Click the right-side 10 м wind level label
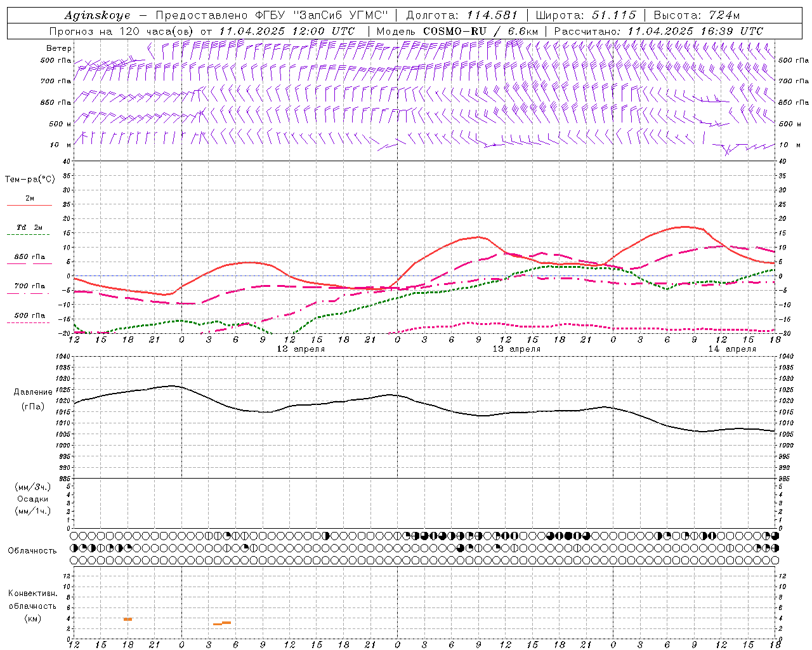 [789, 145]
